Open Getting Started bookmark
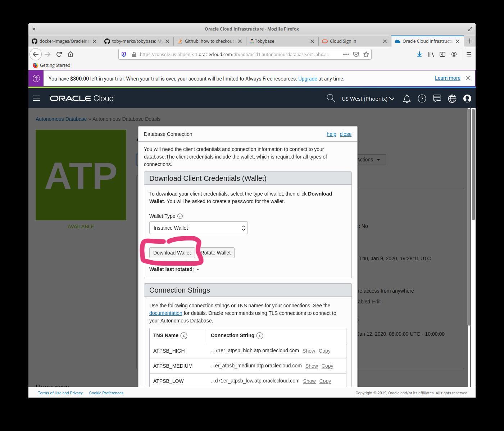504x431 pixels. [51, 65]
